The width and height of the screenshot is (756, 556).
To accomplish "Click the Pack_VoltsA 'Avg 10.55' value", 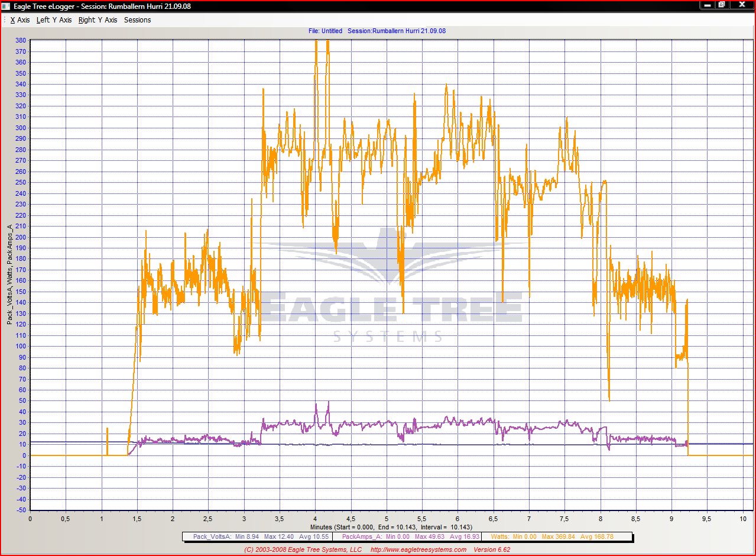I will [315, 537].
